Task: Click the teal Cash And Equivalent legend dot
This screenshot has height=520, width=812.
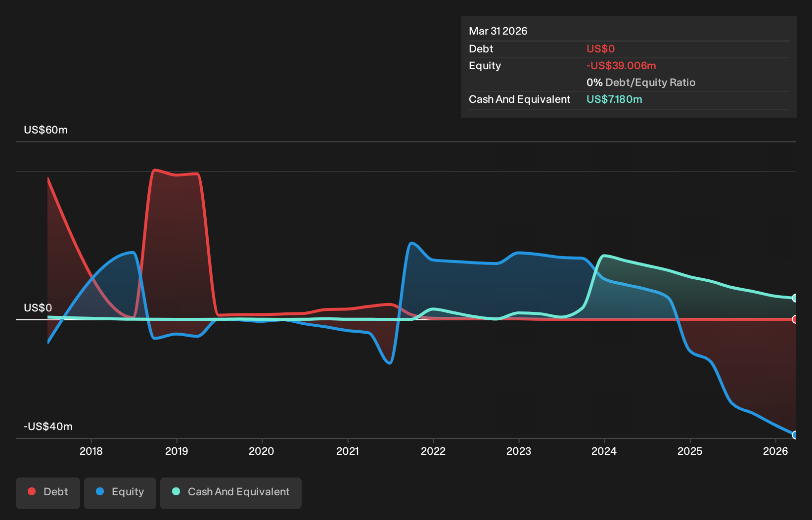Action: 176,491
